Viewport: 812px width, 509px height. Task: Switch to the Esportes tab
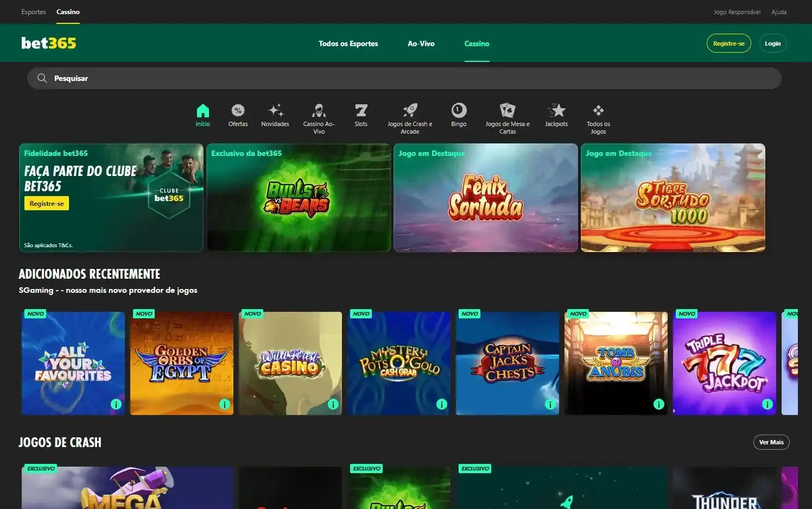(x=33, y=11)
